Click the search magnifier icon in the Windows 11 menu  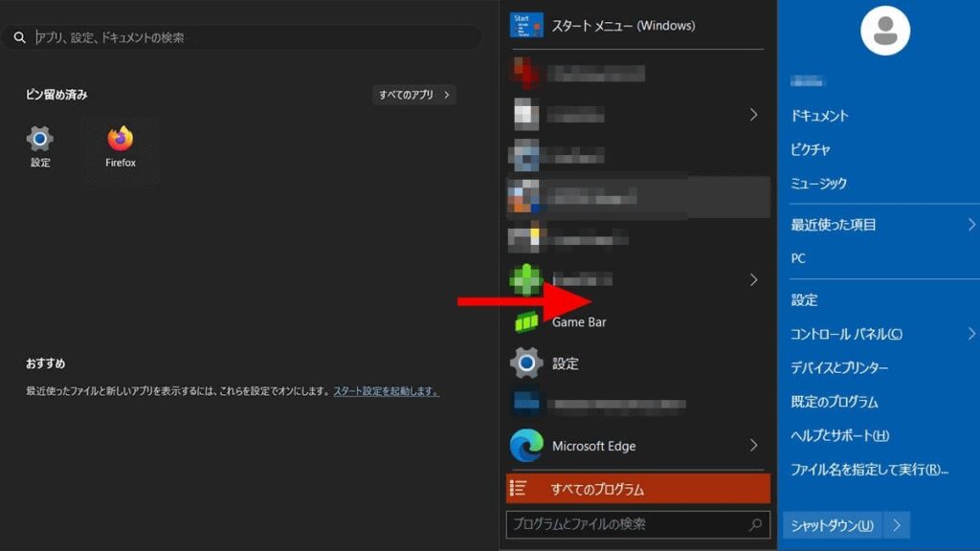20,37
